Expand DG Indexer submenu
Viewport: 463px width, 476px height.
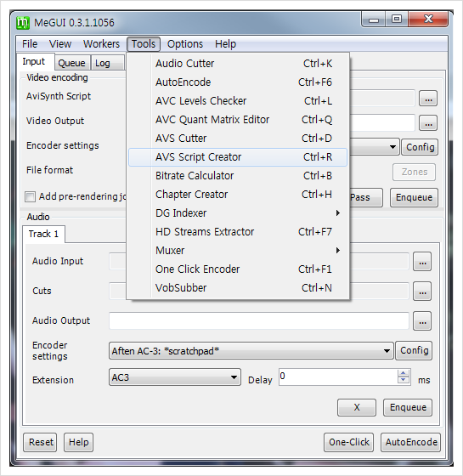[238, 213]
